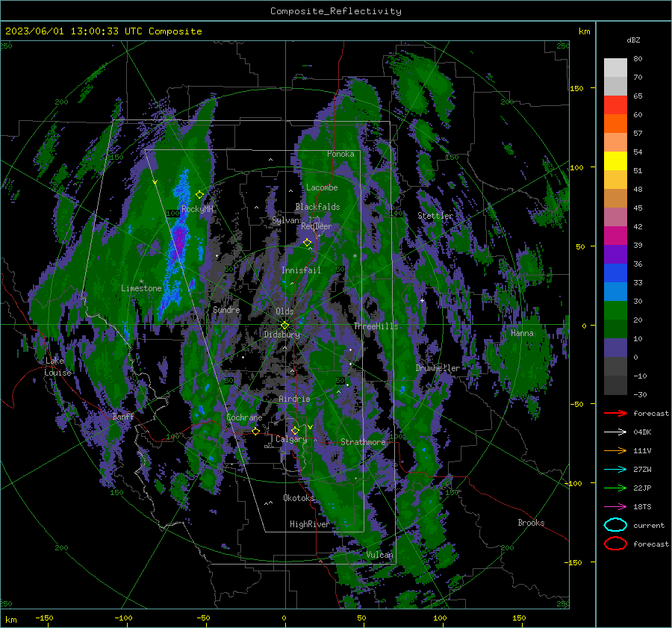Click the cyan 'current' ellipse icon
The width and height of the screenshot is (672, 628).
pyautogui.click(x=615, y=525)
